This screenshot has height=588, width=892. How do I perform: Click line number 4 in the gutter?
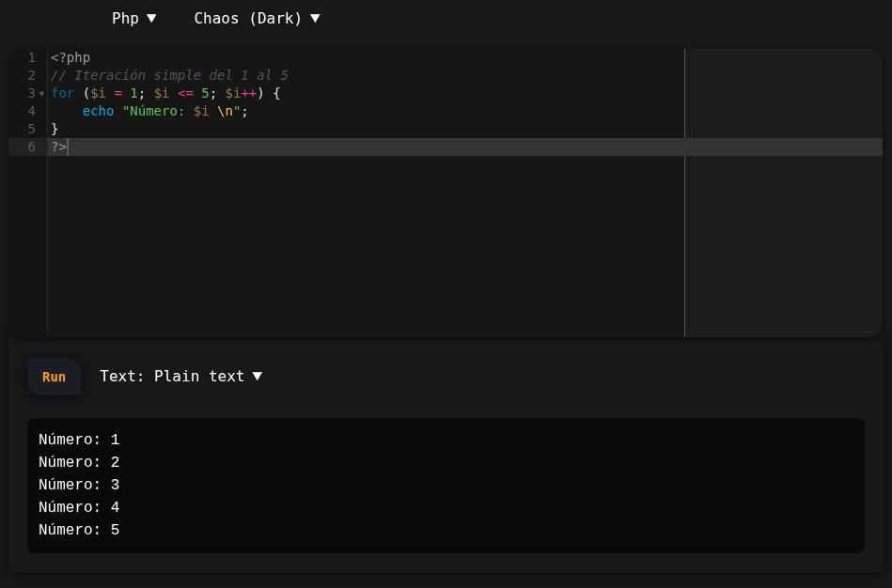click(31, 111)
